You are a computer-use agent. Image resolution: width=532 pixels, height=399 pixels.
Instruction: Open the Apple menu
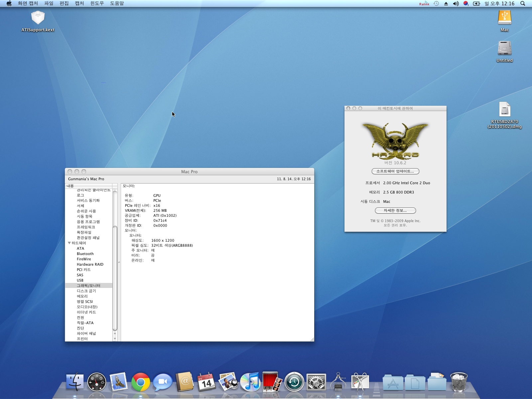click(x=9, y=3)
